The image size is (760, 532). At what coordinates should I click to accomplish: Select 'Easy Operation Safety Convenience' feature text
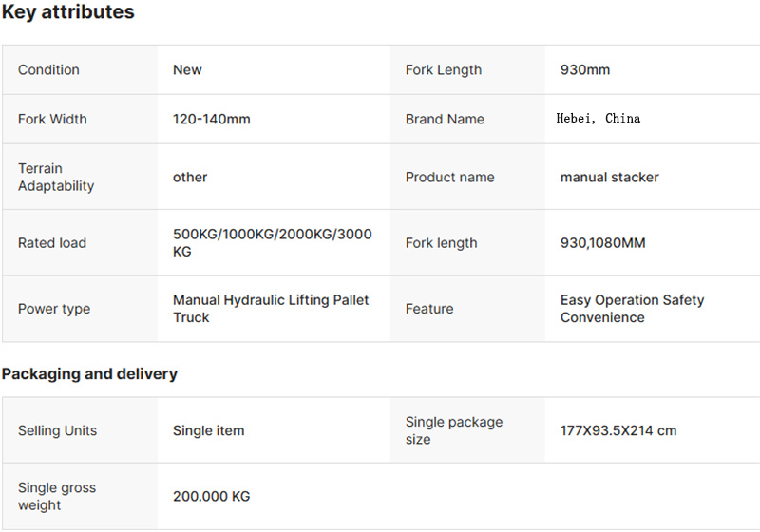tap(632, 309)
